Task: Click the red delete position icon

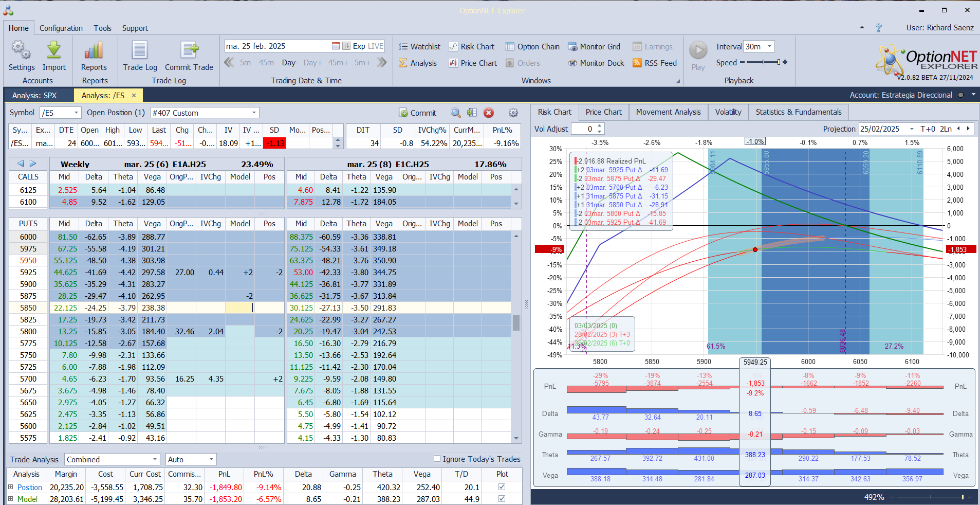Action: click(x=489, y=113)
